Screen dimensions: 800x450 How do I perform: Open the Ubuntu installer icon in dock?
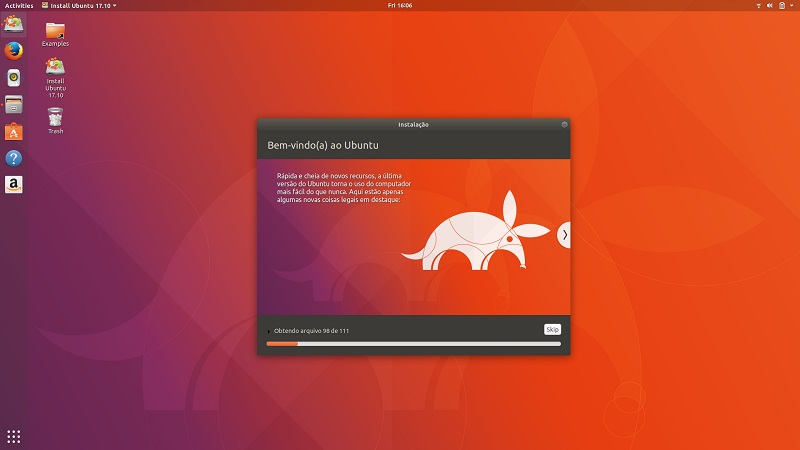(x=14, y=24)
